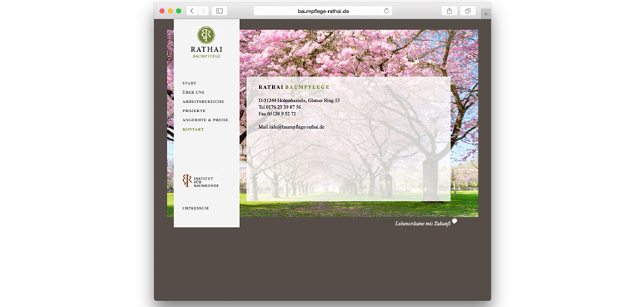Show all tabs overview icon
Image resolution: width=644 pixels, height=307 pixels.
(x=468, y=11)
